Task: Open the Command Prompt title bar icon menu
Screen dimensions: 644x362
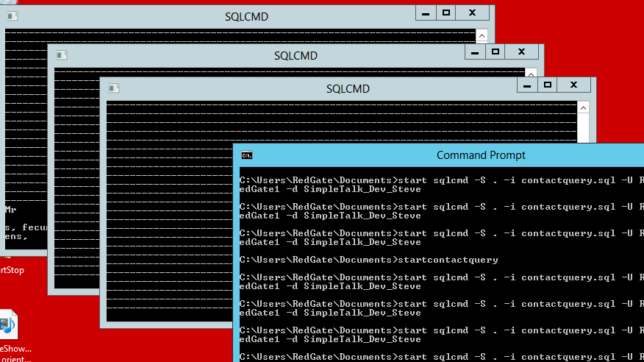Action: click(x=248, y=155)
